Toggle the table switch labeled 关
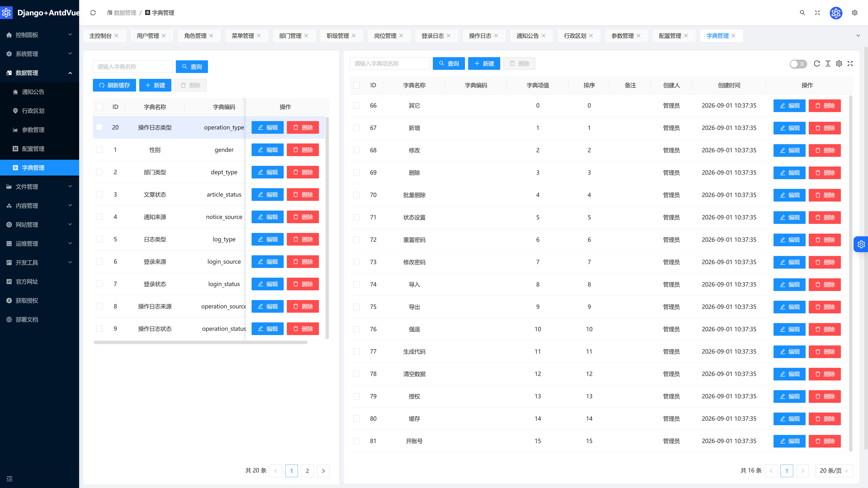The width and height of the screenshot is (868, 488). 798,64
